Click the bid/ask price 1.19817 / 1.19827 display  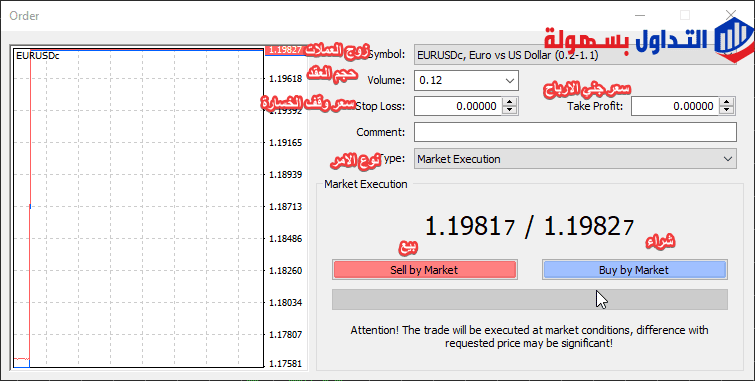pos(530,226)
